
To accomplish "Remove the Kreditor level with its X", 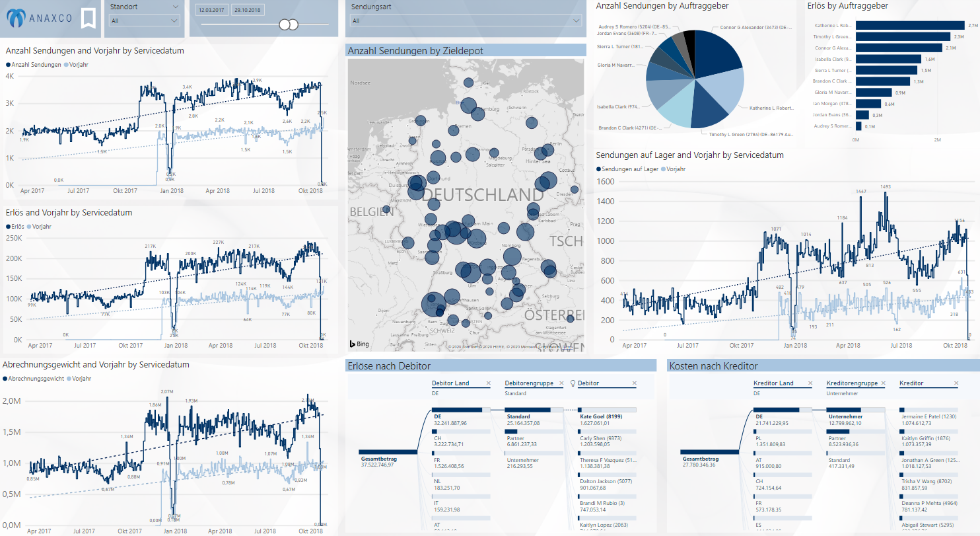I will pyautogui.click(x=956, y=383).
